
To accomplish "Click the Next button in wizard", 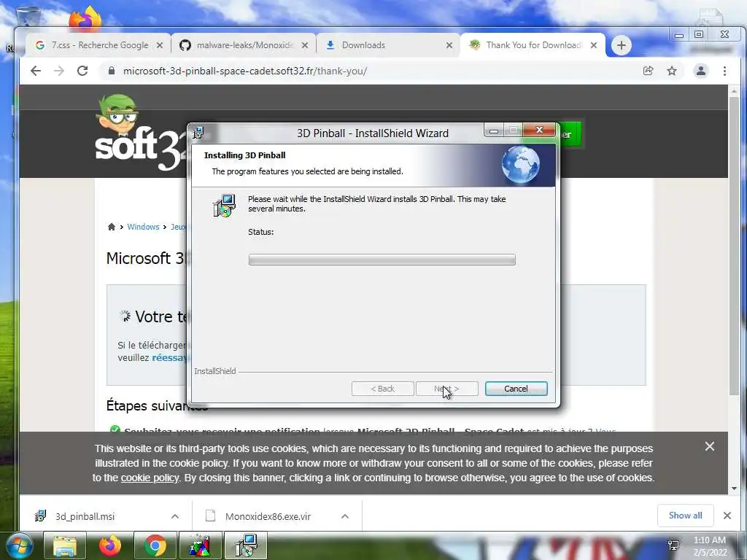I will click(447, 389).
